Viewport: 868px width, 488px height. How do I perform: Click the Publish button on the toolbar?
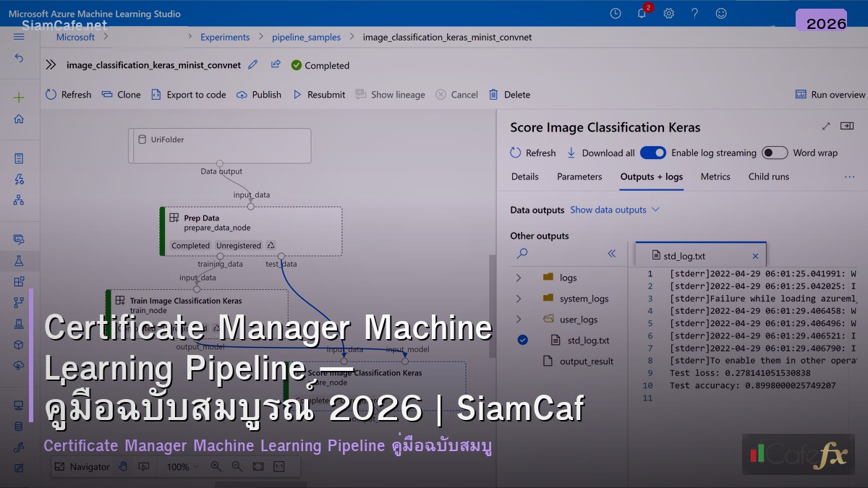click(x=258, y=94)
